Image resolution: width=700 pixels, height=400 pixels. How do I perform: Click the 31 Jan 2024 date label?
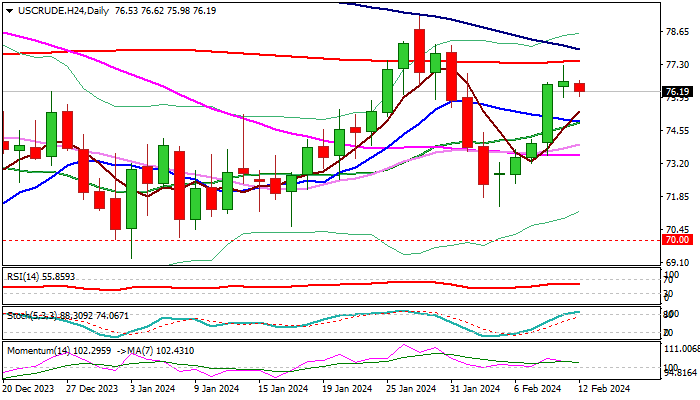click(477, 389)
